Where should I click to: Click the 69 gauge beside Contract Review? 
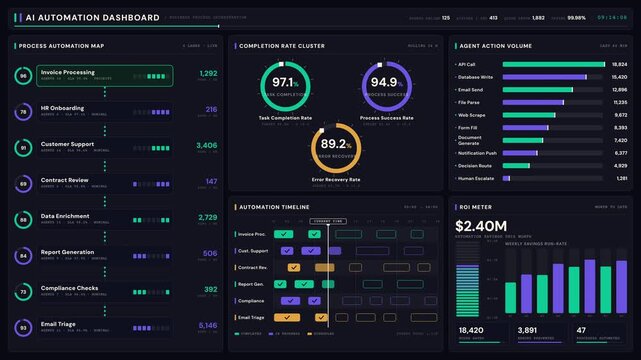coord(23,183)
